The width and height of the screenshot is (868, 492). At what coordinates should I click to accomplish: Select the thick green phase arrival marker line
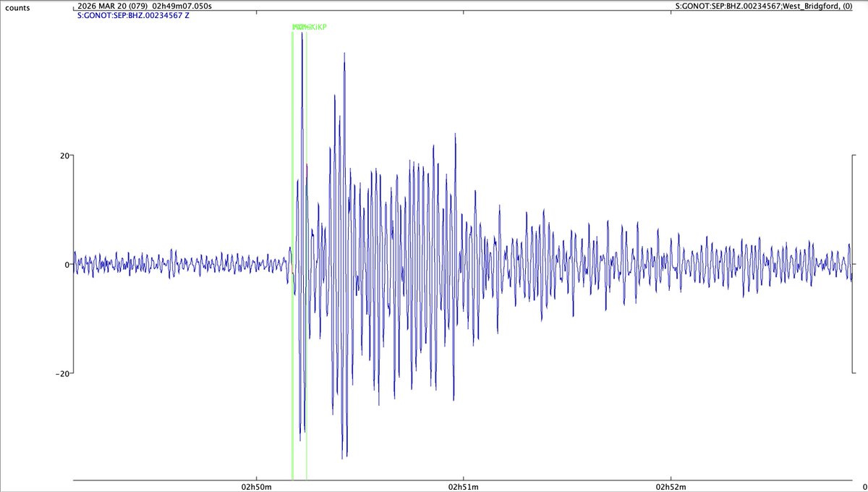tap(292, 255)
